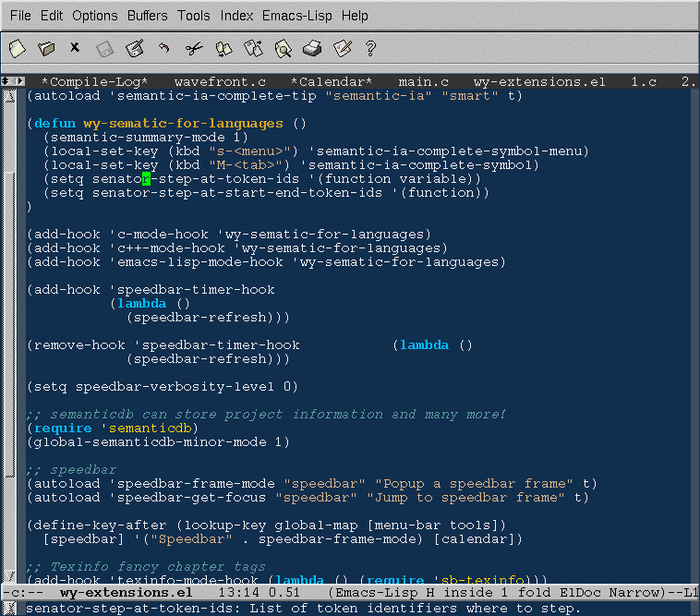Viewport: 700px width, 616px height.
Task: Open the Emacs-Lisp menu
Action: 296,16
